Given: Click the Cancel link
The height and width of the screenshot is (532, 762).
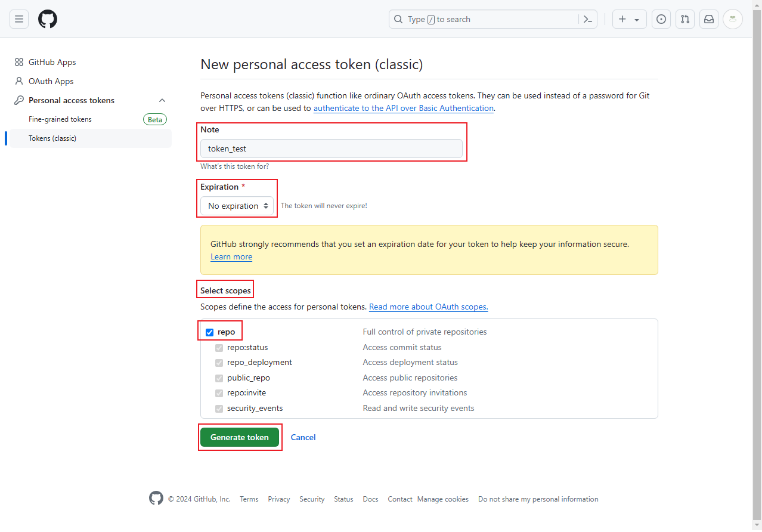Looking at the screenshot, I should click(x=303, y=437).
